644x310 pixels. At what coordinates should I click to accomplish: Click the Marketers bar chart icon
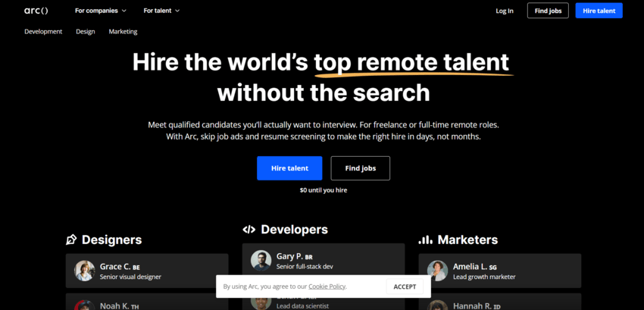pos(426,240)
